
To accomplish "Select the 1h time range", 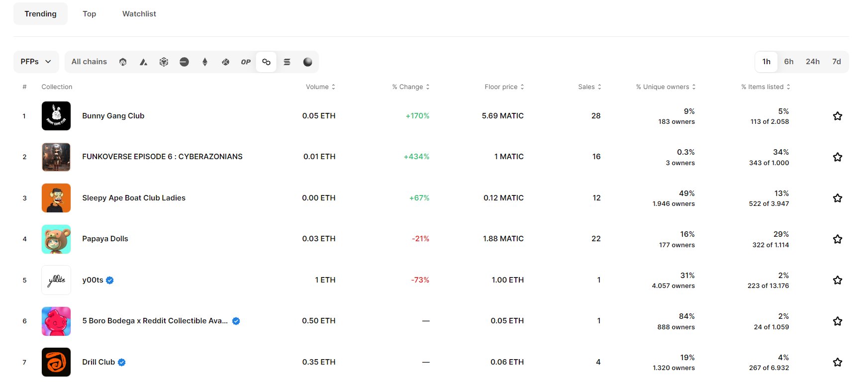I will (767, 62).
